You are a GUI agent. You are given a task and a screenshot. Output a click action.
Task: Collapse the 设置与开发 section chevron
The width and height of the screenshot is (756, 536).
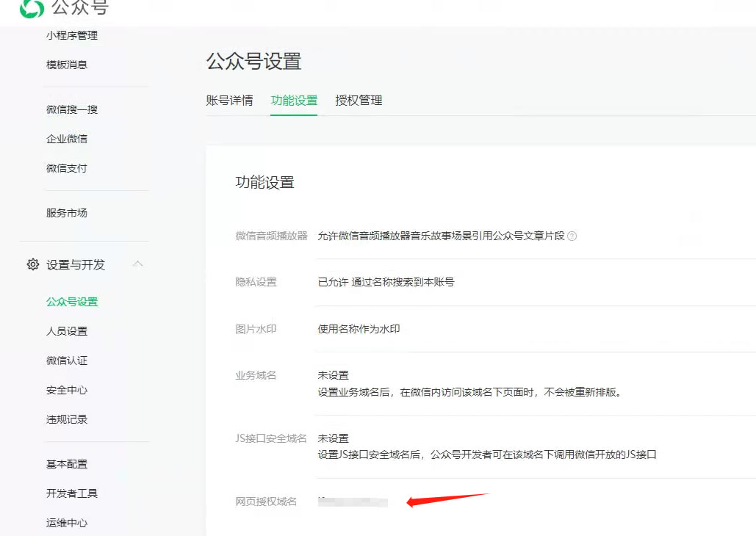138,264
